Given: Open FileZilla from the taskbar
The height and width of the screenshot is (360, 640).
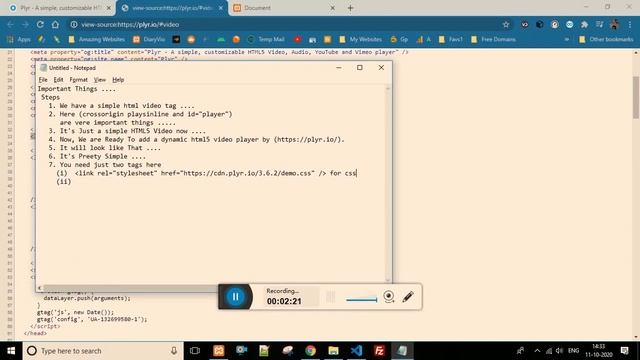Looking at the screenshot, I should tap(379, 351).
